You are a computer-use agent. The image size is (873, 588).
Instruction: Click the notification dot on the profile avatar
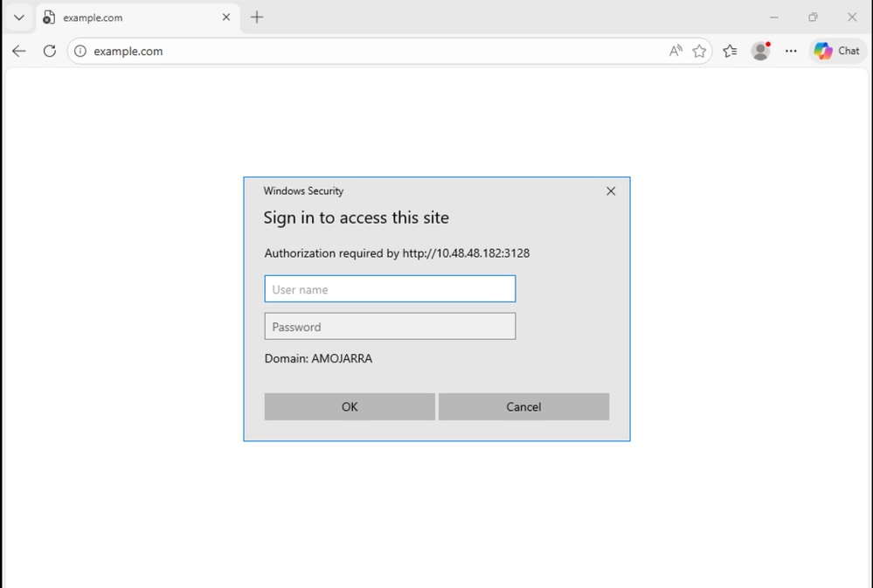[768, 43]
